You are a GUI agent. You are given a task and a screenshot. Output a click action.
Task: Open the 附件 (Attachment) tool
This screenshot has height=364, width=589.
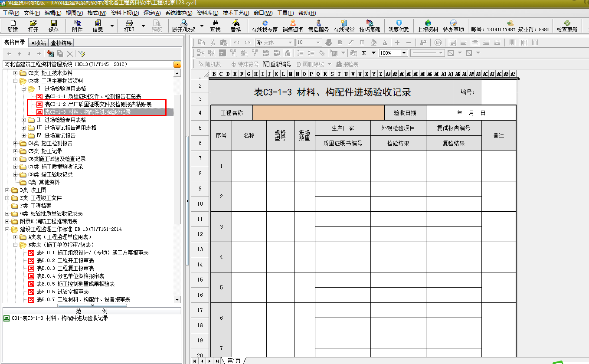(x=77, y=26)
